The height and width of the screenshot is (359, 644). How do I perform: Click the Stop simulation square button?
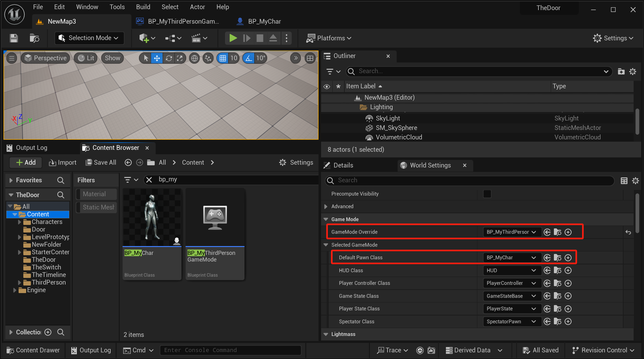(x=260, y=38)
